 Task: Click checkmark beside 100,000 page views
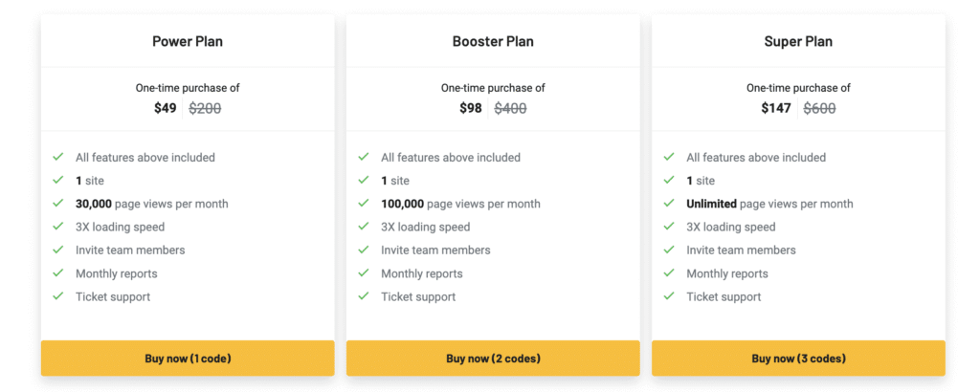tap(364, 204)
